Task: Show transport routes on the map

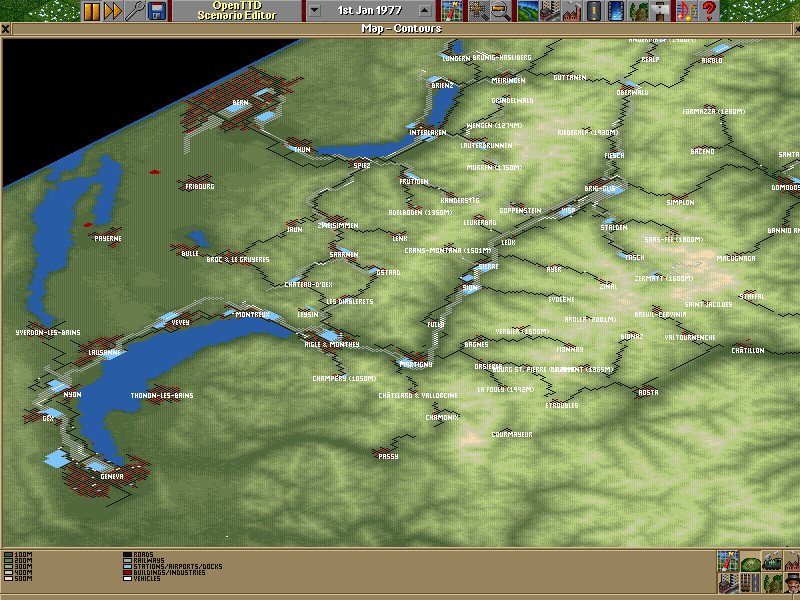Action: pos(749,583)
